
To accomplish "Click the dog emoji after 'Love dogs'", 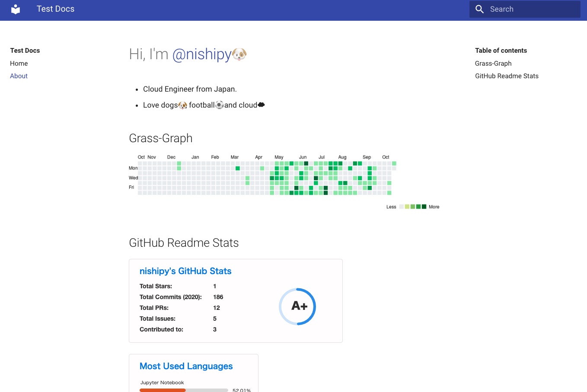I will coord(183,105).
